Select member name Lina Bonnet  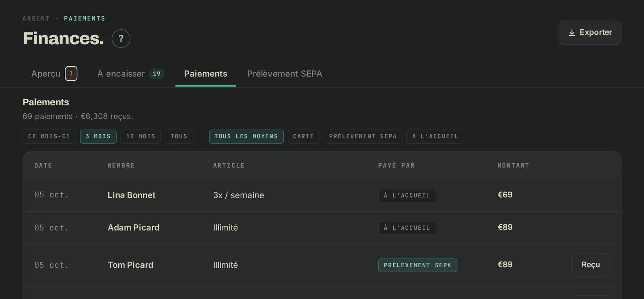132,195
